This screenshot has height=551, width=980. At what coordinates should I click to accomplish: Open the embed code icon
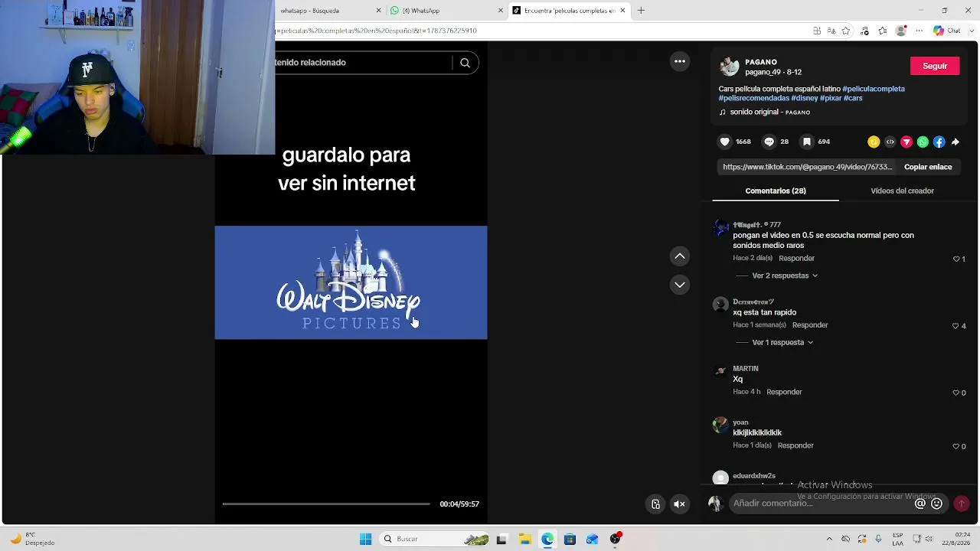[x=890, y=142]
